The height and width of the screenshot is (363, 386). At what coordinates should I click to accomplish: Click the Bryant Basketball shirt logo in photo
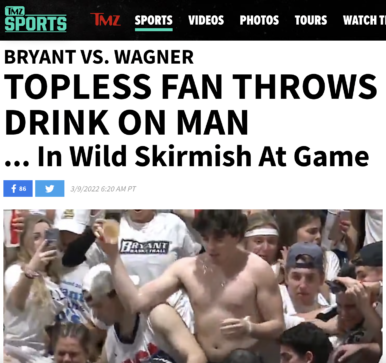click(145, 247)
